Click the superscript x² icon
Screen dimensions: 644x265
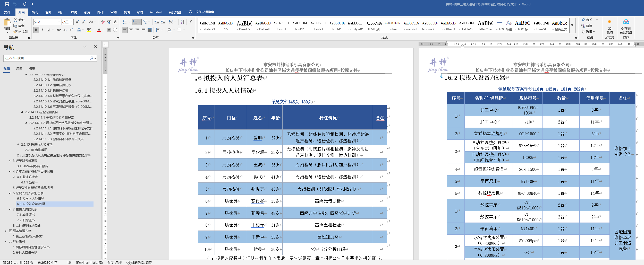pos(71,30)
